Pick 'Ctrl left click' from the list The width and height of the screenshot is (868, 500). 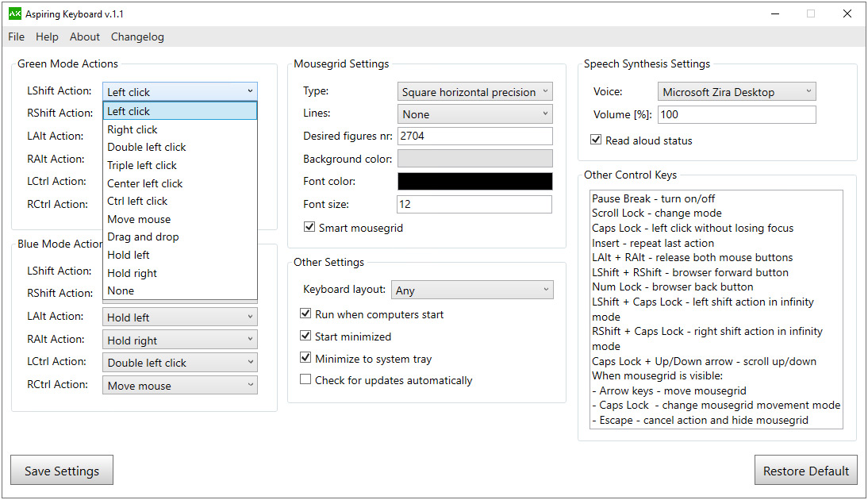tap(180, 201)
